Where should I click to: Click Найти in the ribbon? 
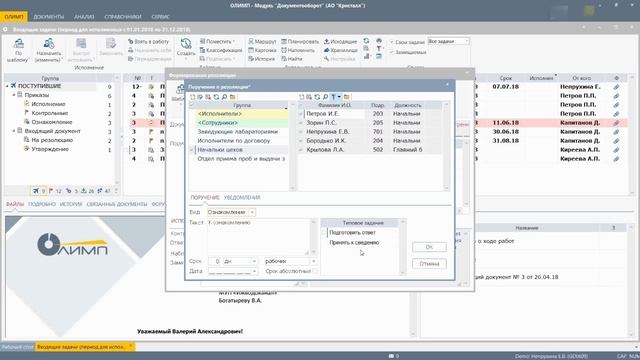pyautogui.click(x=292, y=59)
